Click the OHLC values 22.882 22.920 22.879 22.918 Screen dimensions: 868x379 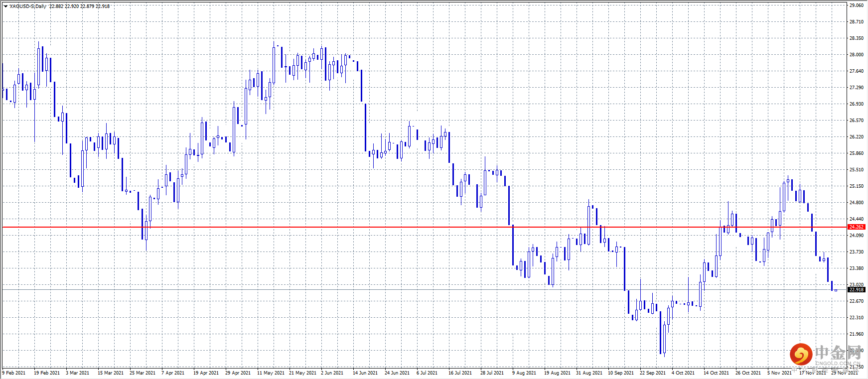pos(79,6)
